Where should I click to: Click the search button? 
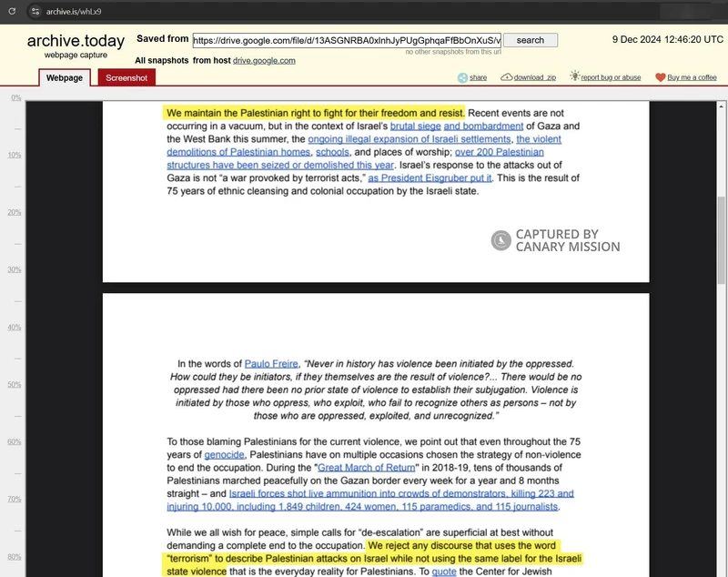tap(531, 40)
